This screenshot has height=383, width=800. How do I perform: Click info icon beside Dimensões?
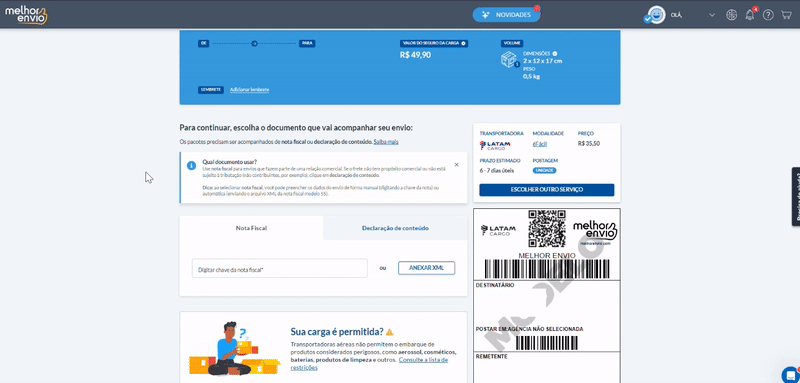(x=555, y=54)
